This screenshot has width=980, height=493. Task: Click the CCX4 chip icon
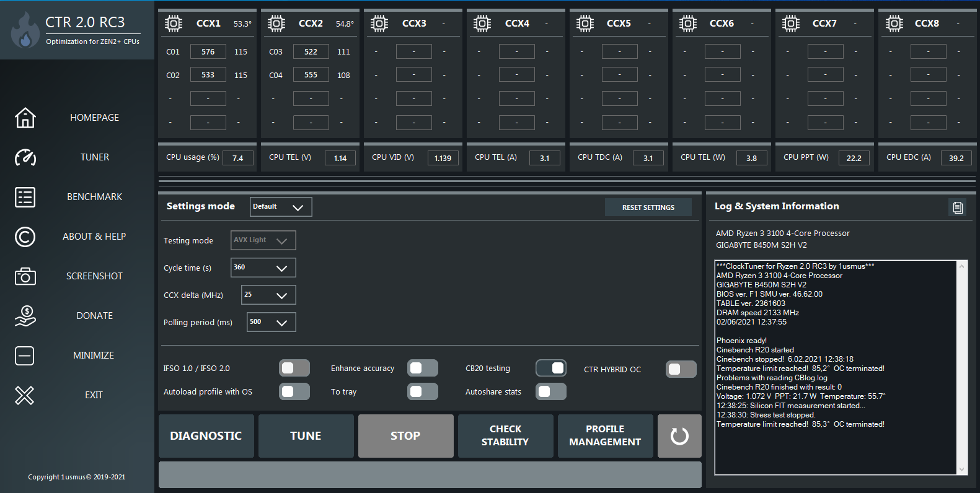click(482, 24)
